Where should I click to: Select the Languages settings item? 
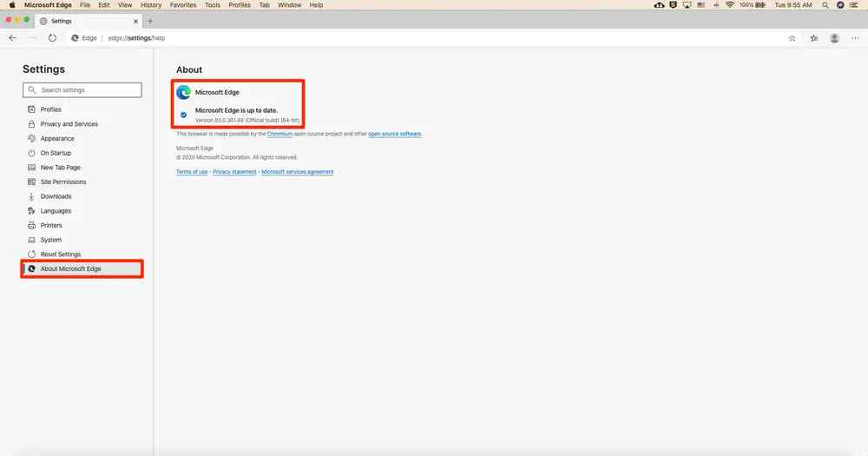(x=56, y=211)
